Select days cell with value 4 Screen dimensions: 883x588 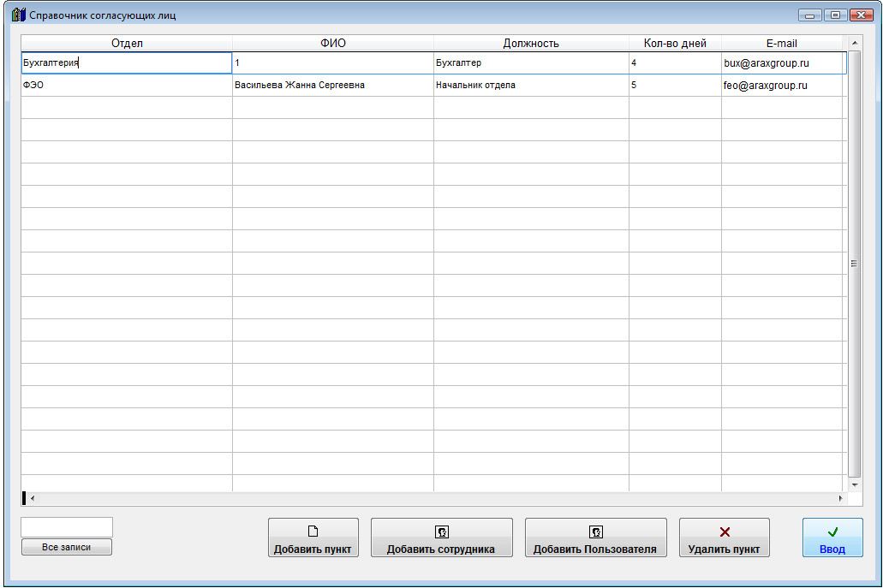click(675, 63)
